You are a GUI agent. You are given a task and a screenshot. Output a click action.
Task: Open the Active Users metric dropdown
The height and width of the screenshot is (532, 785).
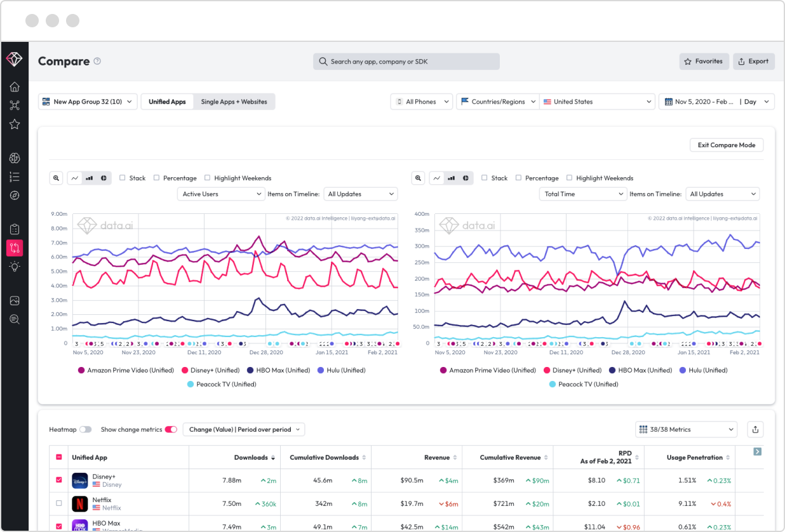(x=220, y=194)
